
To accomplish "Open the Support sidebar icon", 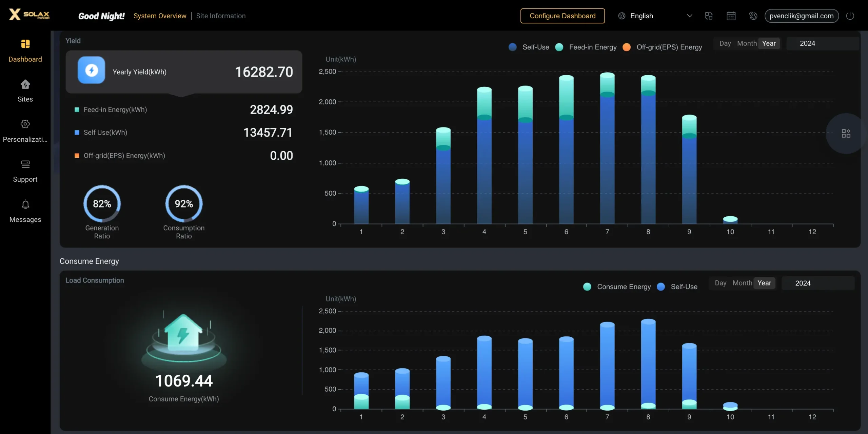I will coord(25,164).
